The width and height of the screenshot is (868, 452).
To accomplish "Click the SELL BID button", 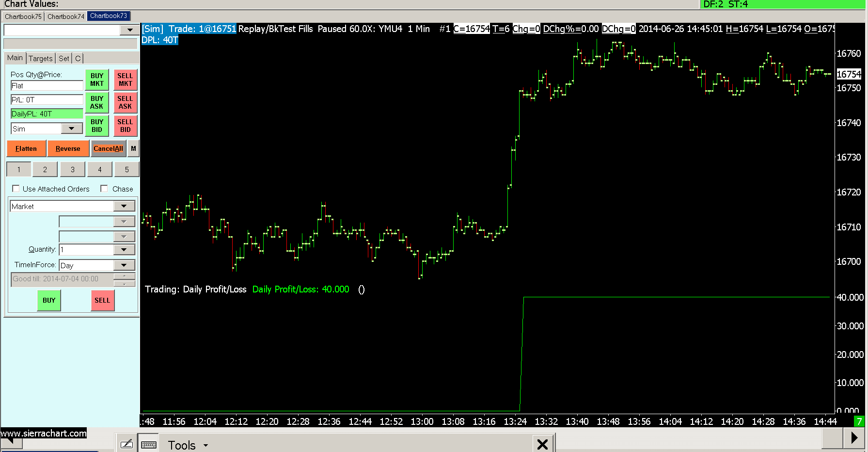I will click(125, 126).
